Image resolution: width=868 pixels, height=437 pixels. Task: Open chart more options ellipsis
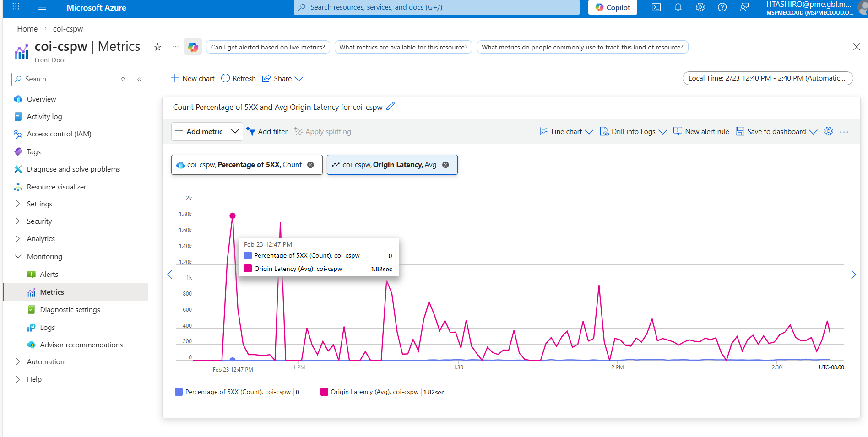pos(844,132)
